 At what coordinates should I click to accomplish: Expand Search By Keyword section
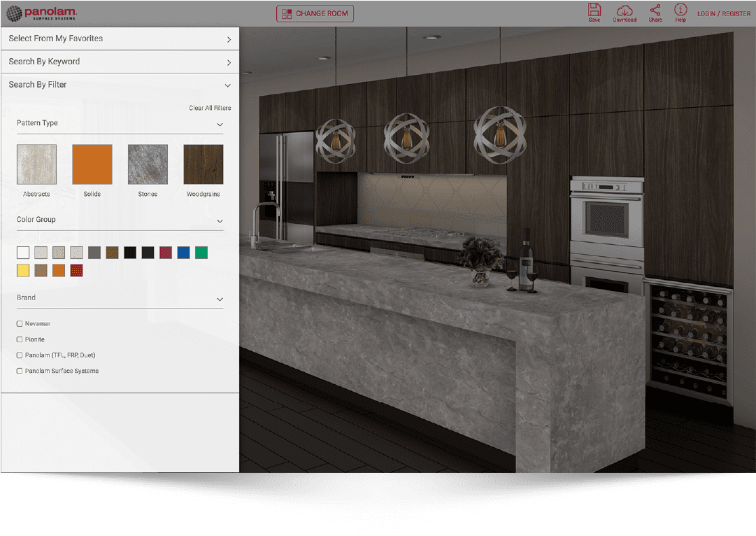coord(120,62)
